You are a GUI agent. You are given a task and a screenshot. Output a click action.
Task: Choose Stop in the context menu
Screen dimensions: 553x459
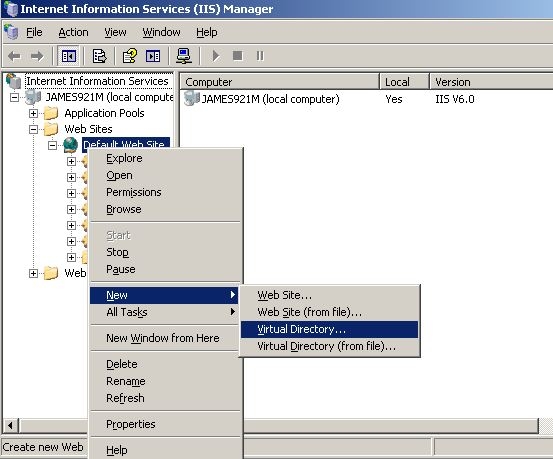164,252
